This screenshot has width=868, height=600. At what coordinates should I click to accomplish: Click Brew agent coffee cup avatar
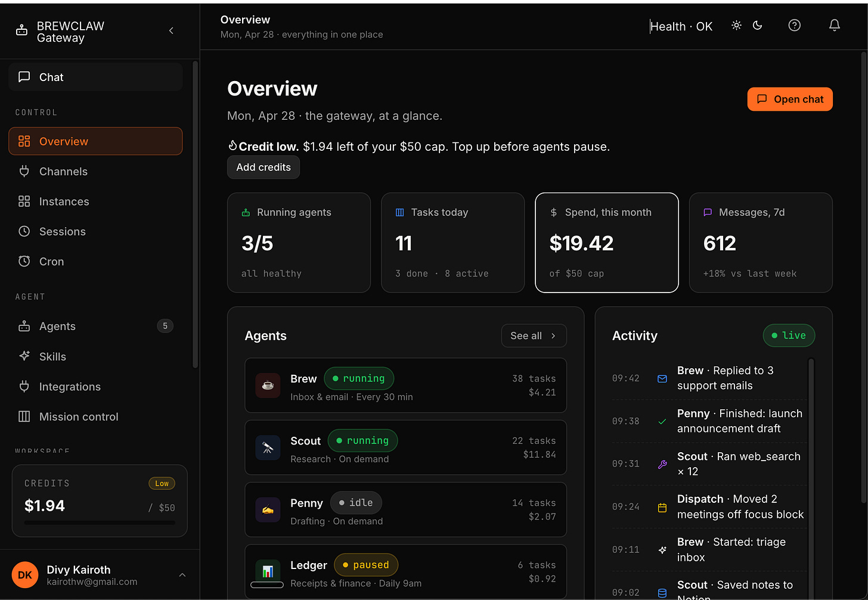[x=268, y=386]
